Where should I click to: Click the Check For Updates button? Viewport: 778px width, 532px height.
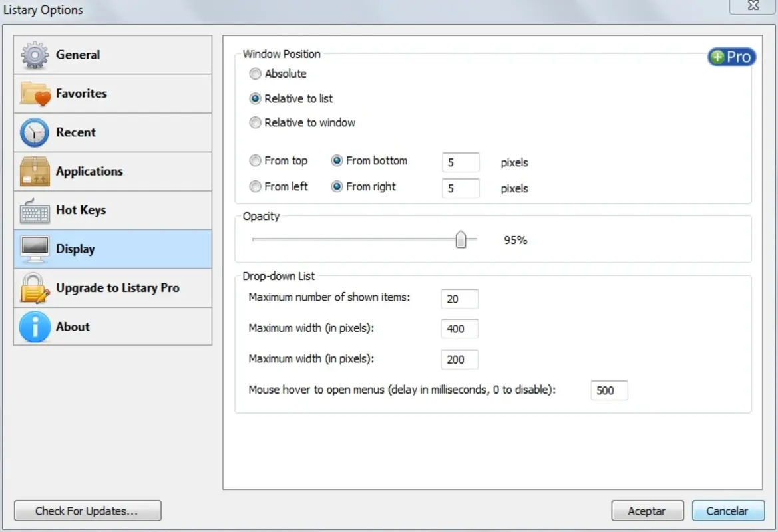tap(87, 510)
